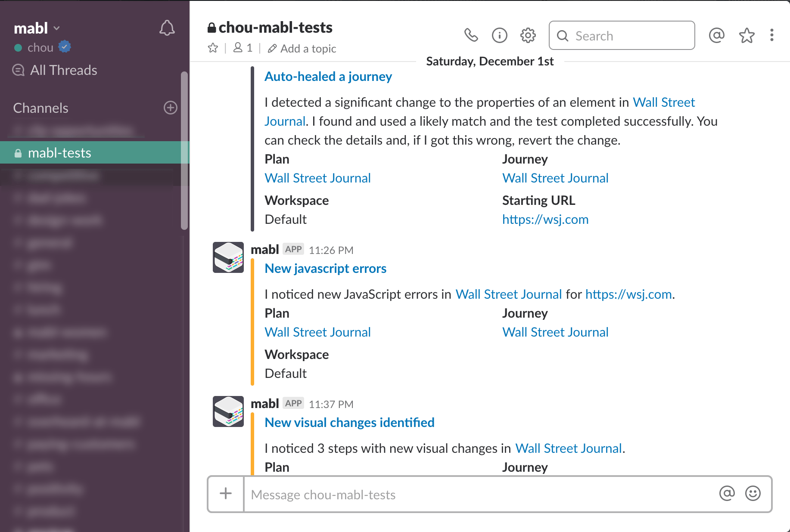Open the mabl workspace menu
This screenshot has width=790, height=532.
pyautogui.click(x=37, y=28)
